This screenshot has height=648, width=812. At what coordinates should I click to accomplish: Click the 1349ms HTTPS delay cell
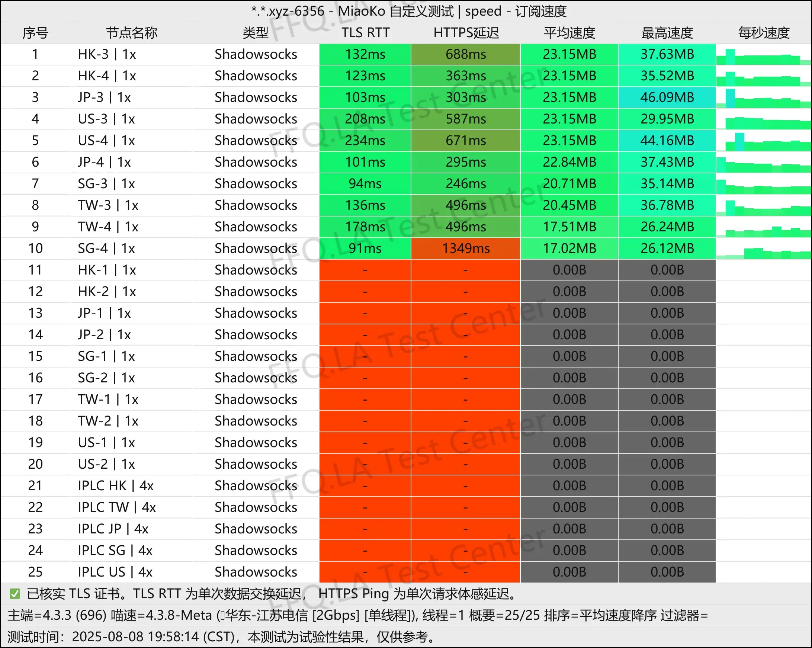coord(465,248)
